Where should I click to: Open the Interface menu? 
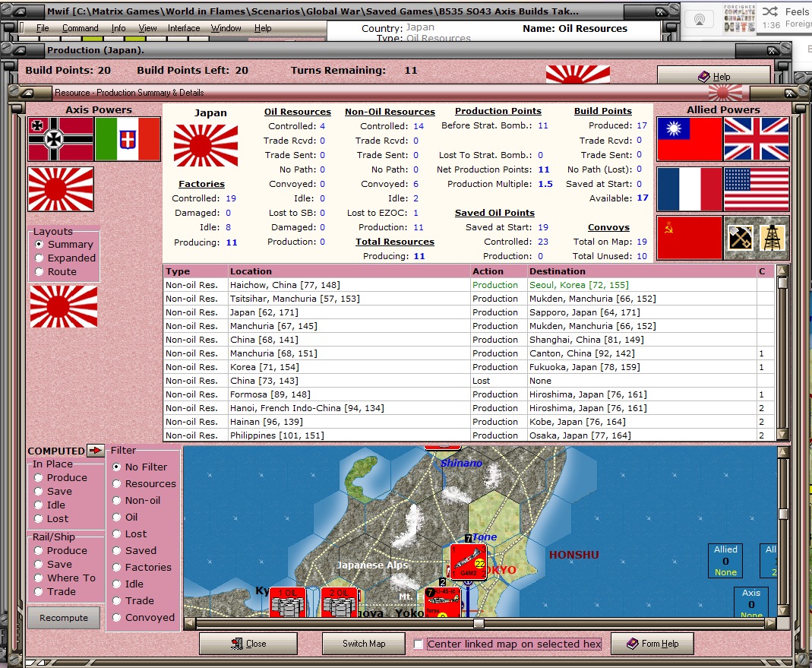coord(184,28)
